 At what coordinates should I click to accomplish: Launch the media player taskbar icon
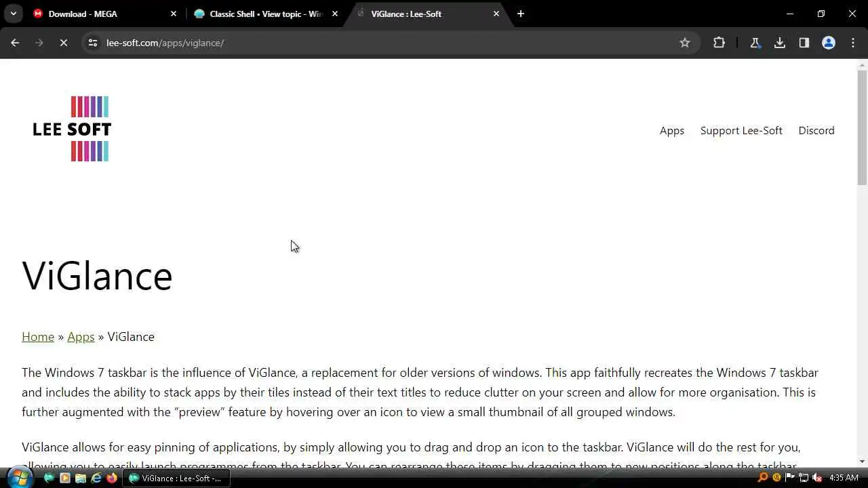64,478
